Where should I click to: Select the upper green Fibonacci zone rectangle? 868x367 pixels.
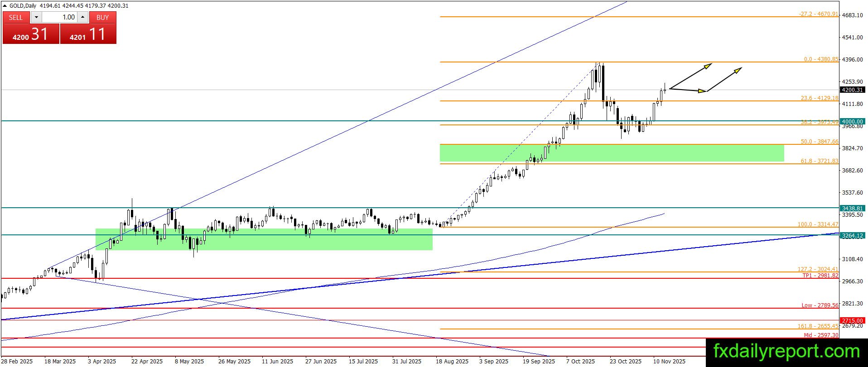[x=612, y=153]
